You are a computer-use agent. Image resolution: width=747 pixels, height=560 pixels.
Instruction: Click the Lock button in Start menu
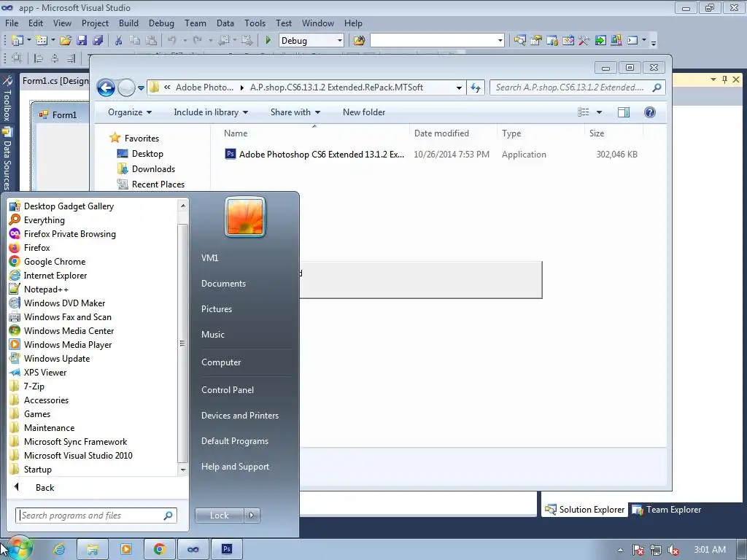coord(219,516)
